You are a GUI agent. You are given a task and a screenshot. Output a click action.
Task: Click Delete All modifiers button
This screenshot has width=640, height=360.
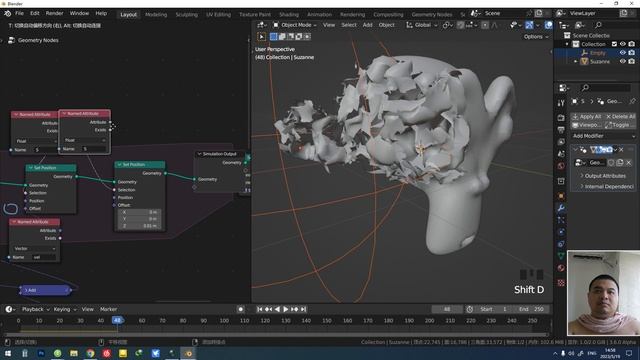[620, 117]
